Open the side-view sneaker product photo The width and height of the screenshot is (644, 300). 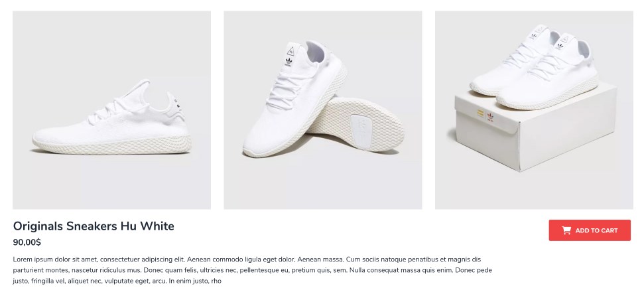tap(111, 110)
